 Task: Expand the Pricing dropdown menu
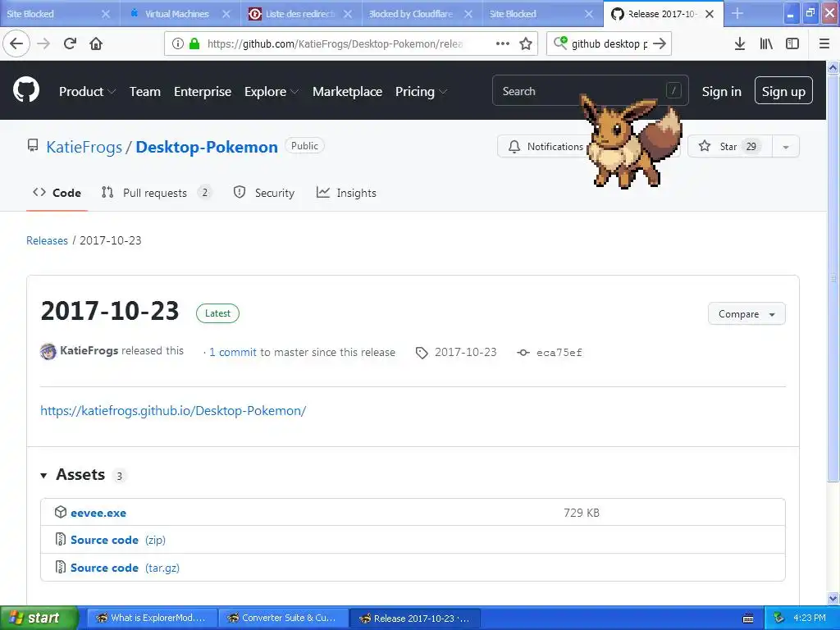tap(421, 92)
